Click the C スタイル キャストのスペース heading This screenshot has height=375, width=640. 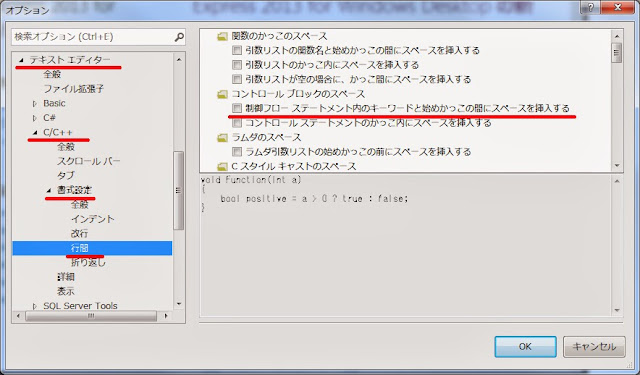tap(294, 166)
